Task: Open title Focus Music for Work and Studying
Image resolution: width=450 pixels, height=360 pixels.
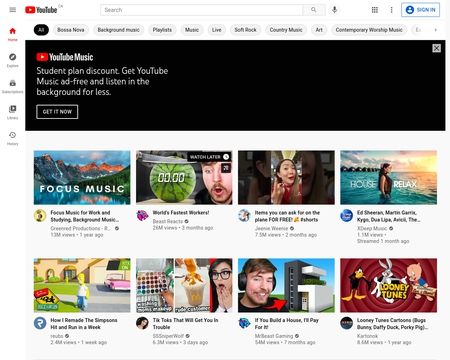Action: pos(85,216)
